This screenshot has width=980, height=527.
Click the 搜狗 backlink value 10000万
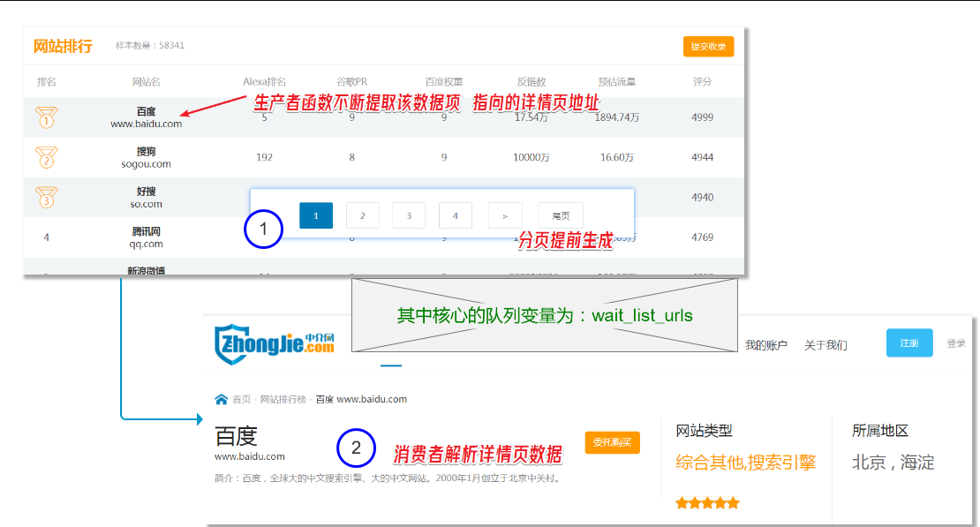tap(531, 157)
